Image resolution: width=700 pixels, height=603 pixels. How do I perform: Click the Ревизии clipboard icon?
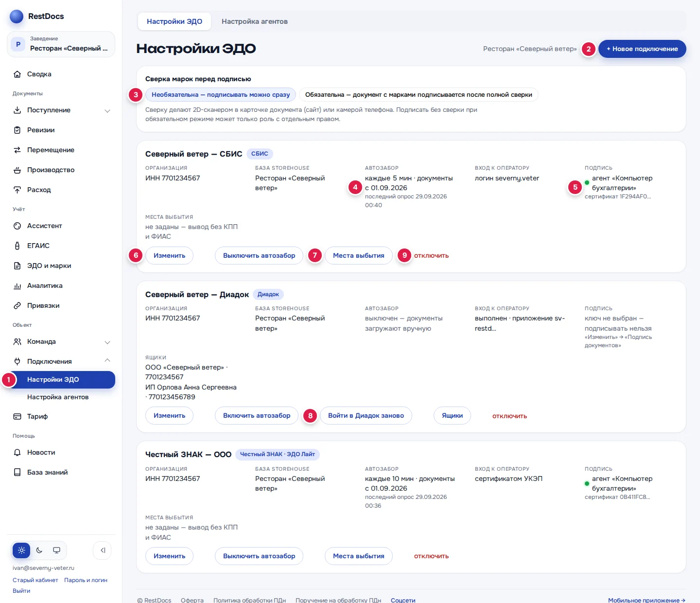tap(17, 130)
